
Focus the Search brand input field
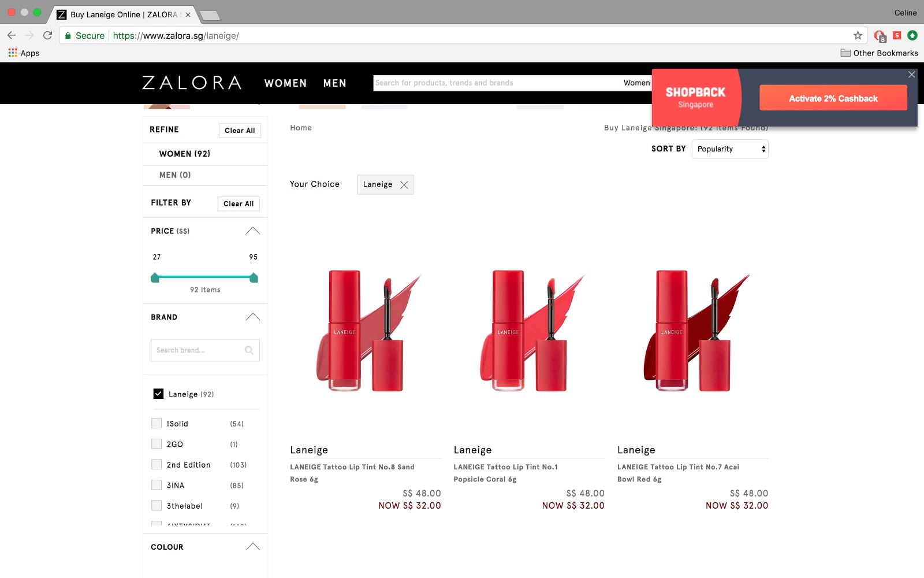point(205,350)
